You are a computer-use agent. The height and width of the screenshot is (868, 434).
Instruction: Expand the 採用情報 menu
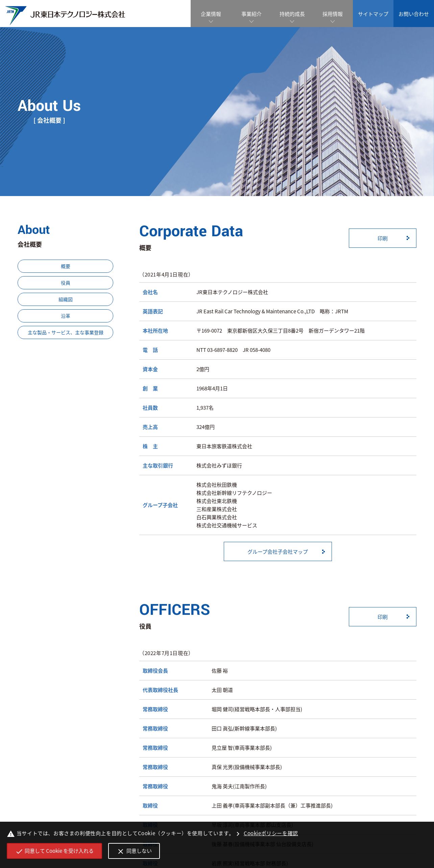333,14
